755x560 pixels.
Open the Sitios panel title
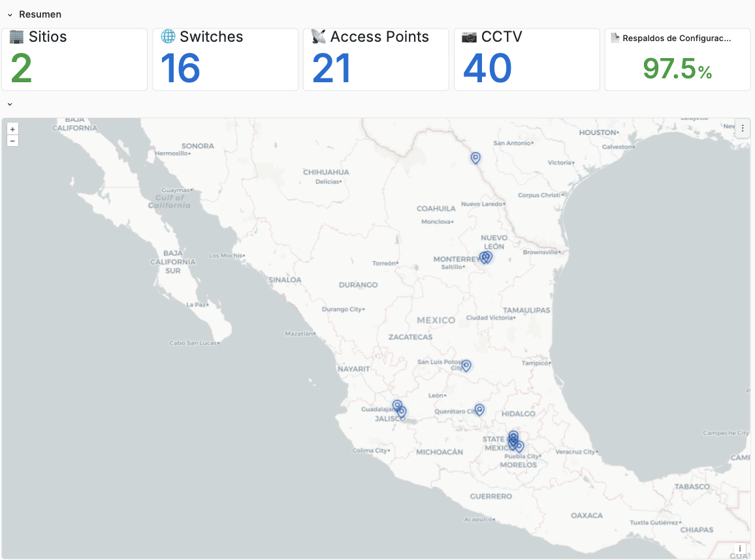pos(48,37)
